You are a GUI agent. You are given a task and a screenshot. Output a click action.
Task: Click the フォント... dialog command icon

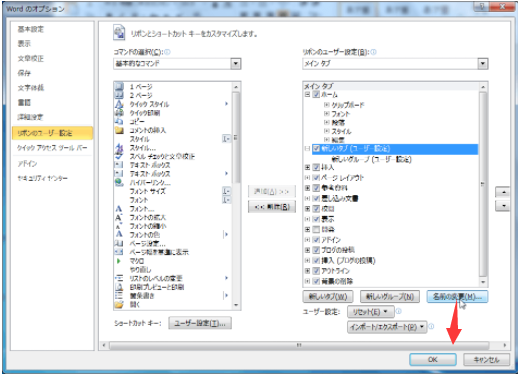[x=119, y=209]
